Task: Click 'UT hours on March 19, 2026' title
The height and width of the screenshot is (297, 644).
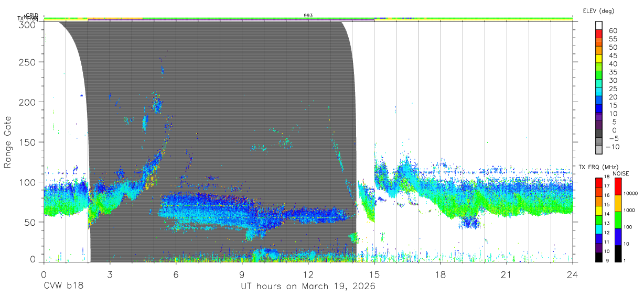Action: tap(308, 287)
